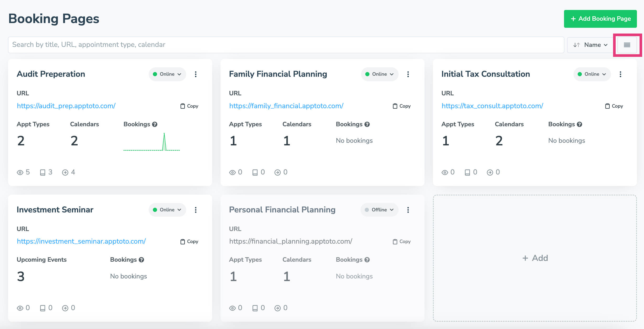Expand the Online dropdown on Initial Tax Consultation
The image size is (644, 329).
click(x=592, y=74)
